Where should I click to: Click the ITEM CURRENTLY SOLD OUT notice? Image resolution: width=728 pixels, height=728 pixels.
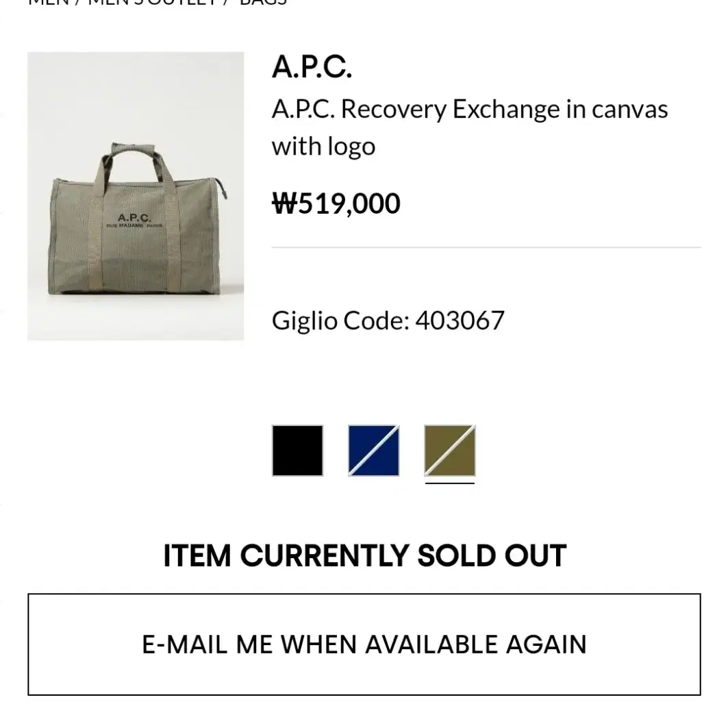[365, 555]
